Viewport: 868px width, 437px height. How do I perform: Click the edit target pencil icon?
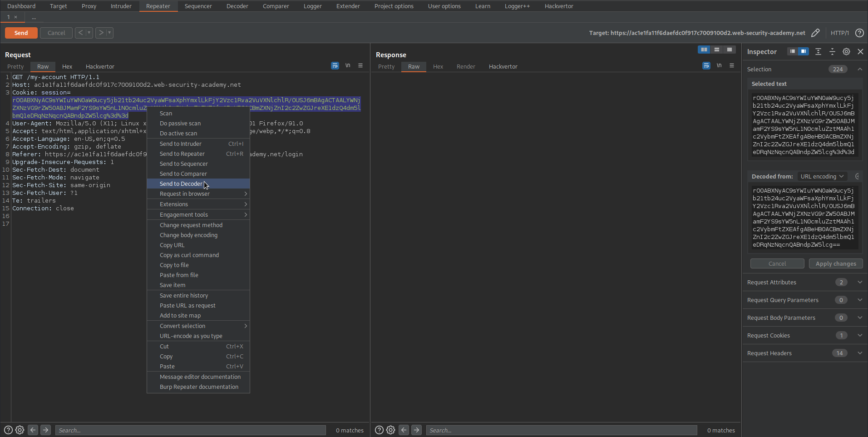pyautogui.click(x=815, y=33)
